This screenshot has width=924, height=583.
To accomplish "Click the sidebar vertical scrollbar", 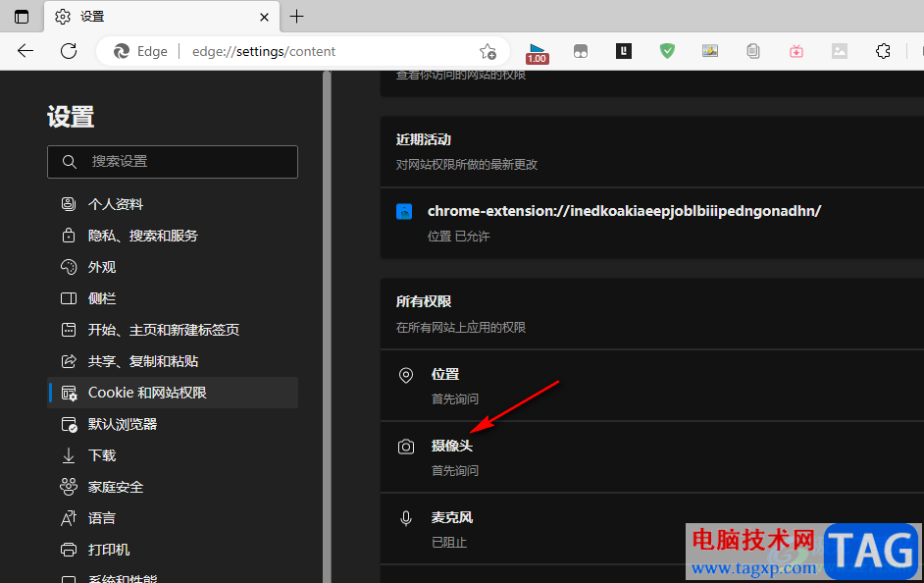I will click(x=327, y=327).
